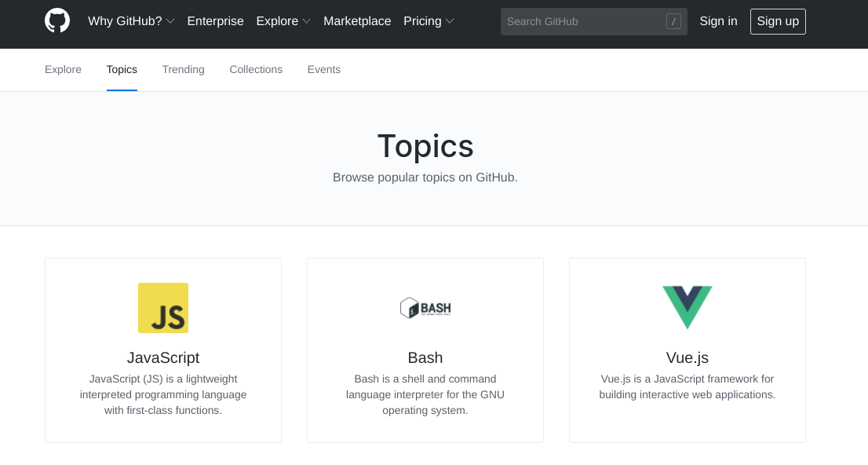Screen dimensions: 868x465
Task: Click the Vue.js framework description text
Action: (x=687, y=387)
